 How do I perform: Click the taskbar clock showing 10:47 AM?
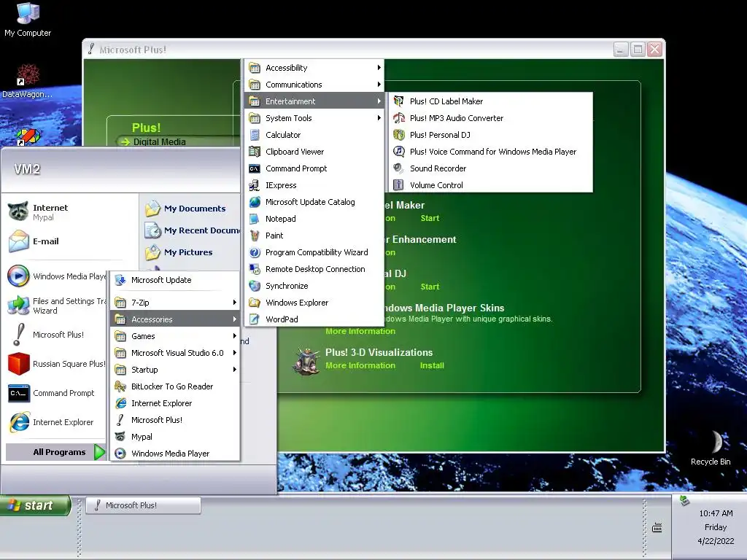point(716,513)
